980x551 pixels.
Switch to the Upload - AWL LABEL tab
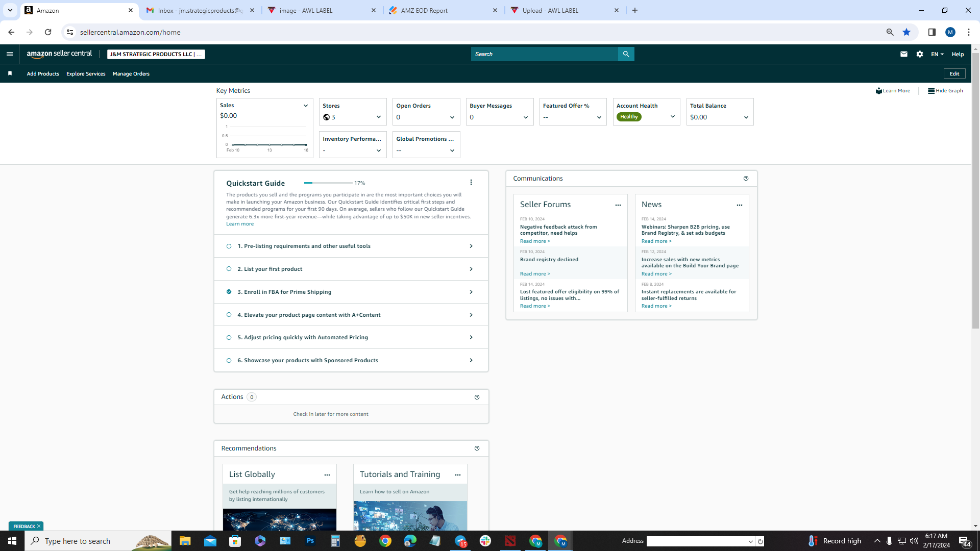pyautogui.click(x=565, y=10)
